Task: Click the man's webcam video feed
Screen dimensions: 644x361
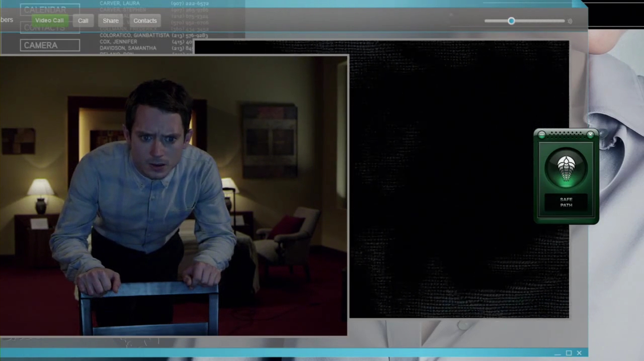Action: [174, 195]
